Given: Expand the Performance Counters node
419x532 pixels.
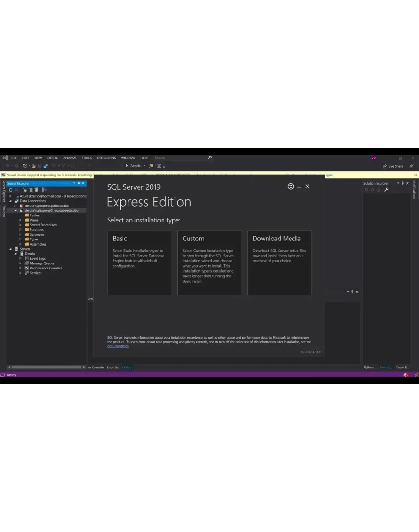Looking at the screenshot, I should tap(20, 268).
